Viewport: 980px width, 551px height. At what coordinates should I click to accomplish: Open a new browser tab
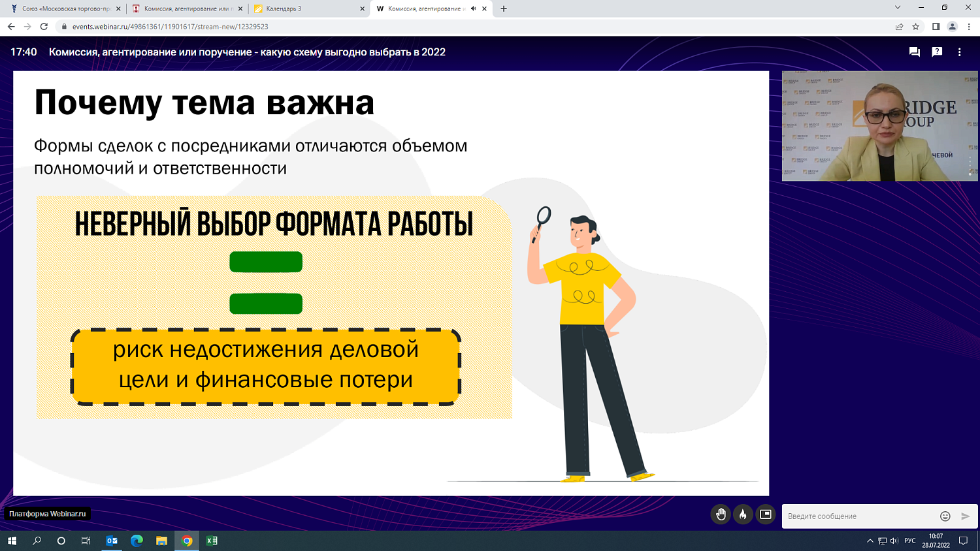504,8
